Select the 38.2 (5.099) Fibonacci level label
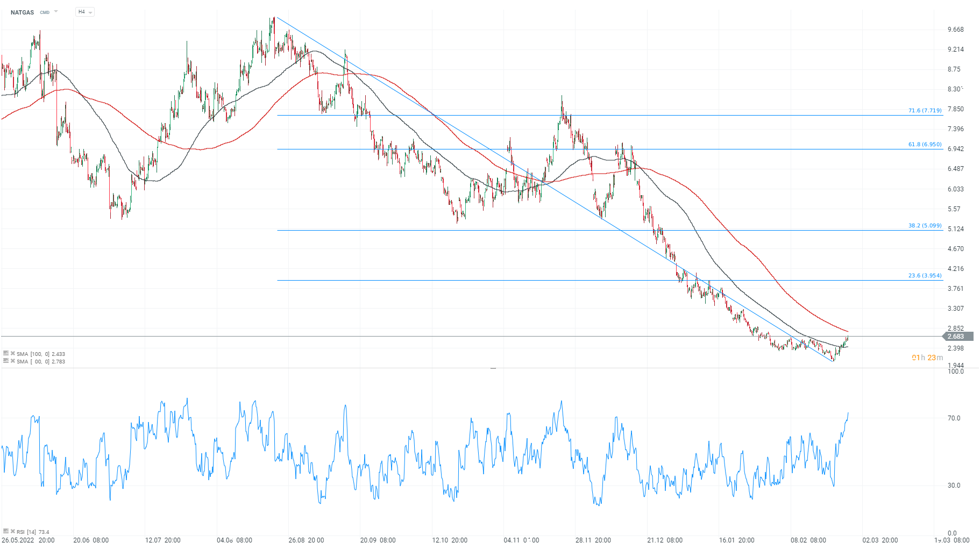 [x=925, y=225]
